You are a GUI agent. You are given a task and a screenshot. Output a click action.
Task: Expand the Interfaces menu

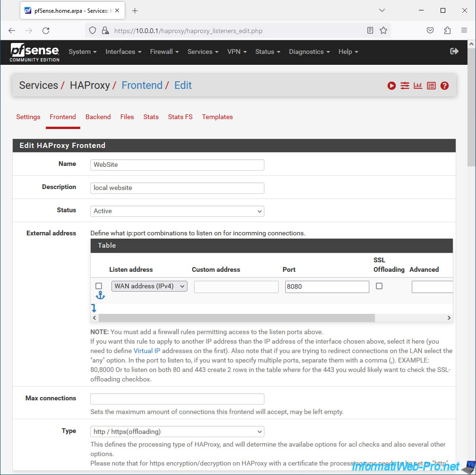pos(123,52)
